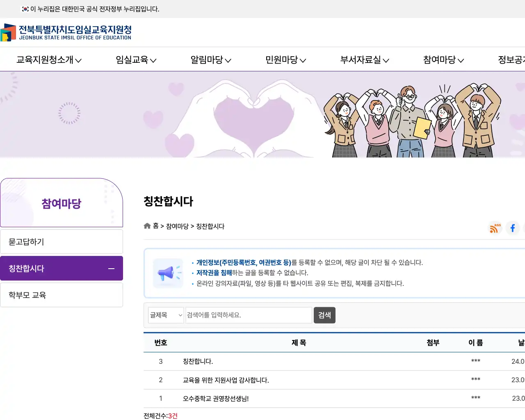
Task: Expand the 알림마당 navigation dropdown
Action: (210, 59)
